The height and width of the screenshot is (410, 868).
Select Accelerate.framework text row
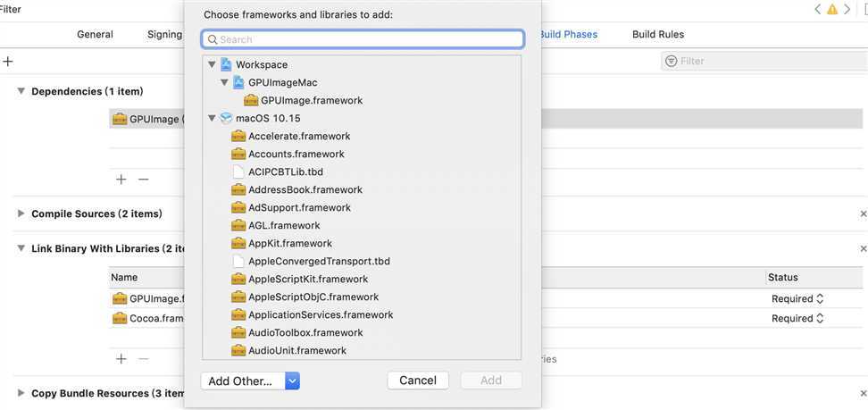click(299, 136)
